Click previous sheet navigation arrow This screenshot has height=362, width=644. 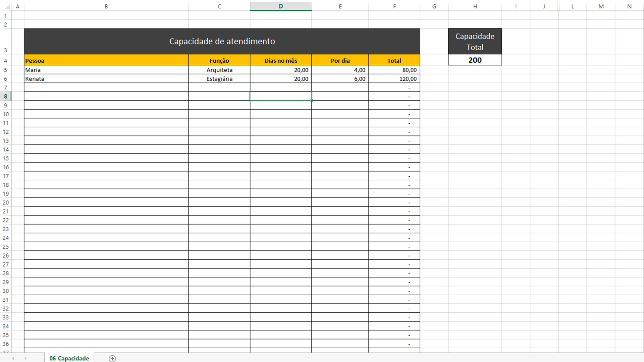click(13, 358)
